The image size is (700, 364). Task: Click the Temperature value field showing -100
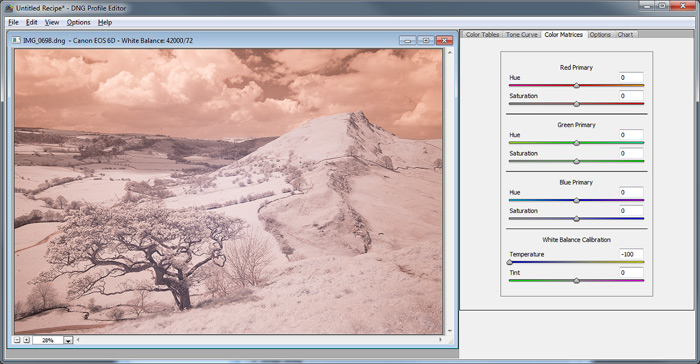click(631, 254)
